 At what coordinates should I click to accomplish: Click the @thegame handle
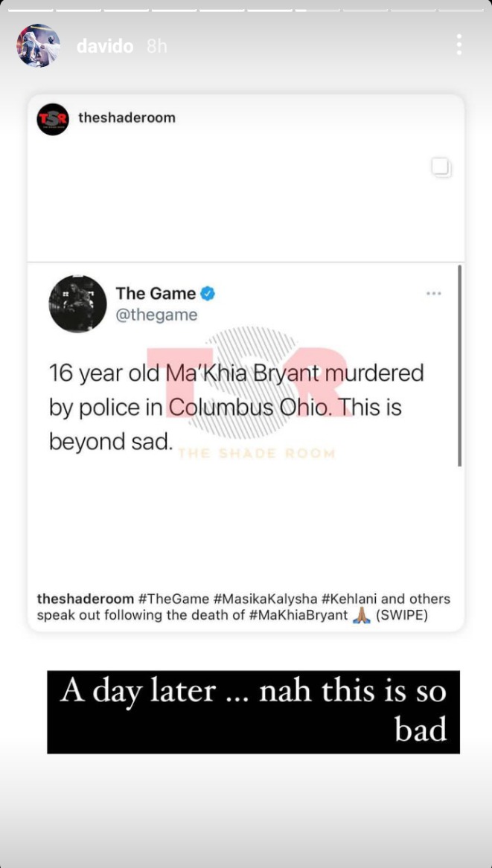[x=157, y=315]
